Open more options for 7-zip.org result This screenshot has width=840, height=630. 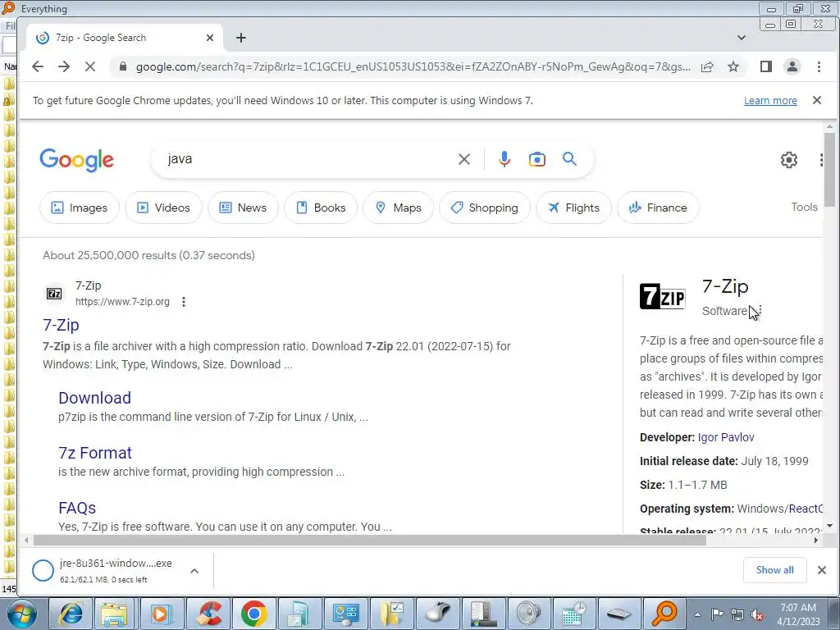184,302
